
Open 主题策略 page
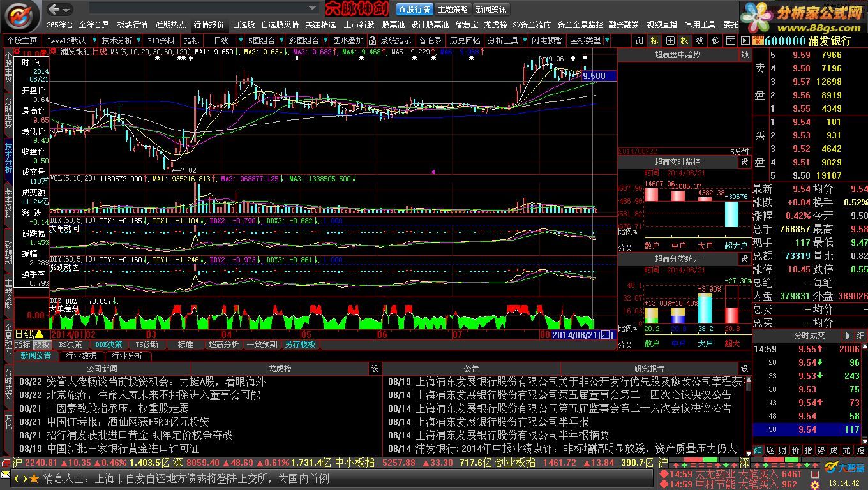coord(453,9)
